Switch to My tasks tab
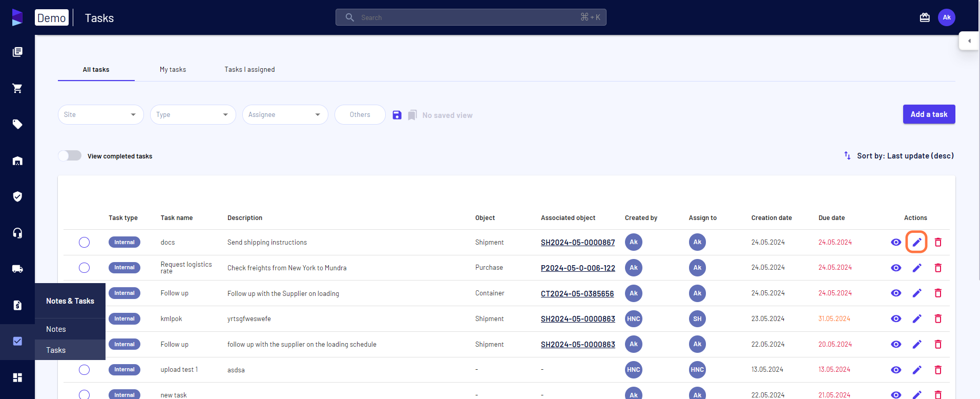The image size is (980, 399). (x=173, y=70)
